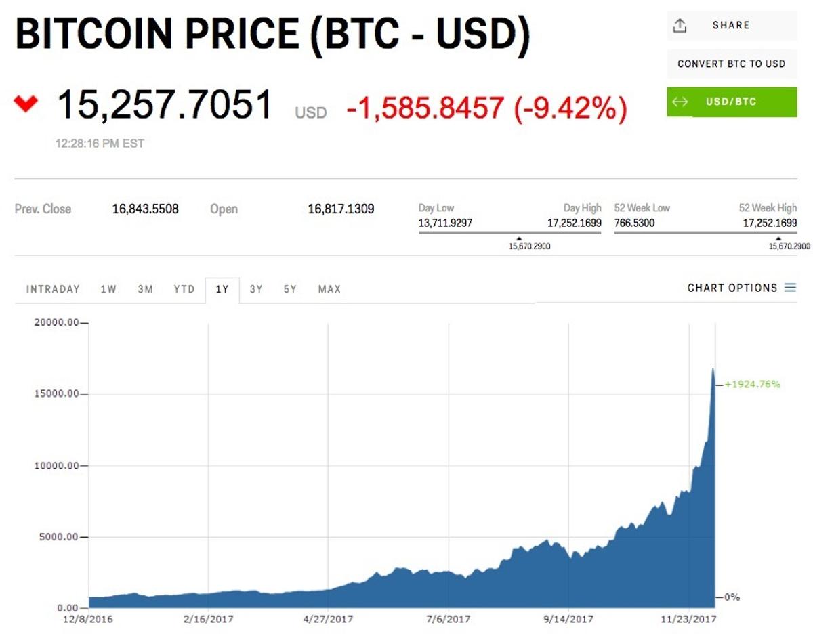
Task: Switch to the YTD view
Action: click(185, 288)
